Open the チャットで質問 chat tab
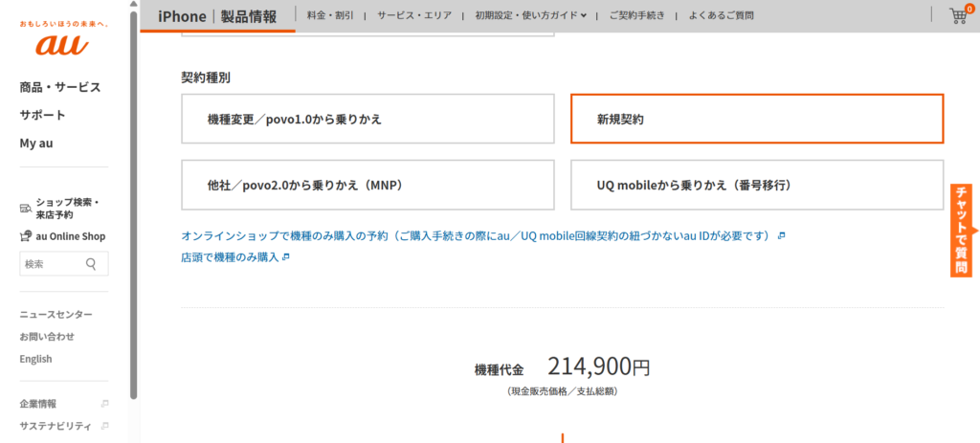Viewport: 980px width, 443px height. coord(962,231)
